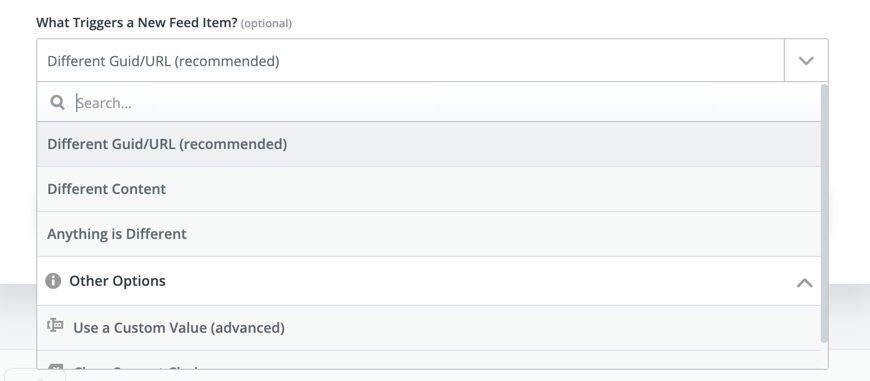Select Use a Custom Value (advanced)
The image size is (870, 381).
428,328
